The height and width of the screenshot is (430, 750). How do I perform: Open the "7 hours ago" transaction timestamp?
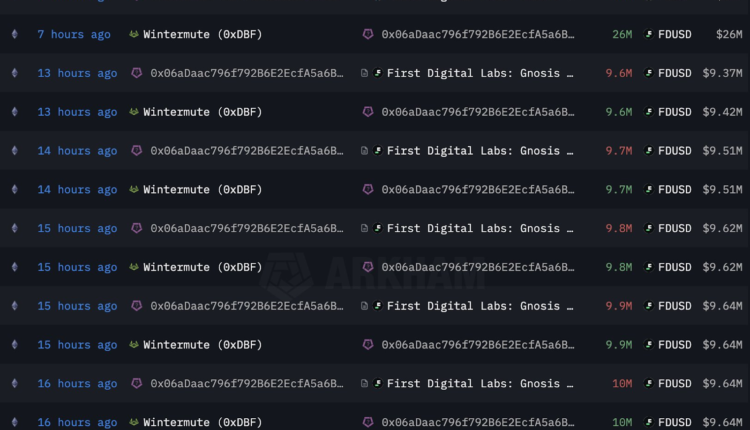pyautogui.click(x=74, y=34)
